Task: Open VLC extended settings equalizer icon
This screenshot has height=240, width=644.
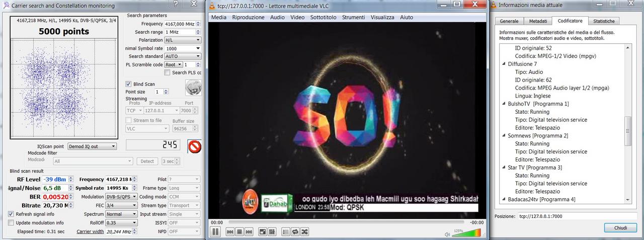Action: pos(272,232)
